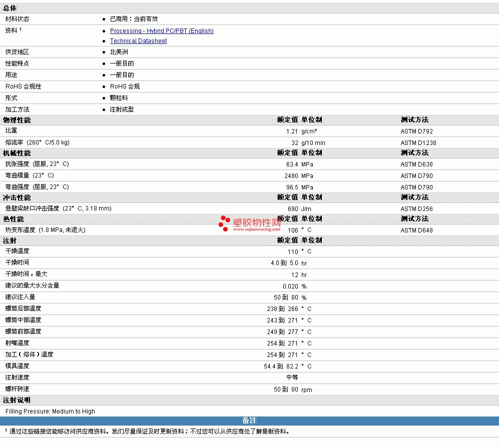Select the melt flow rate value 32
The height and width of the screenshot is (448, 499).
pyautogui.click(x=295, y=143)
